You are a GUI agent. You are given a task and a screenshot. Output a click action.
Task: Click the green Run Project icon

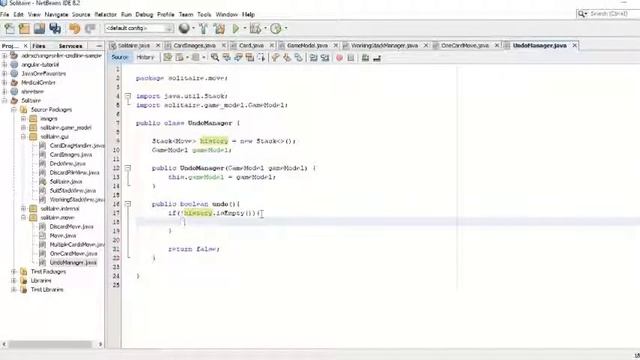tap(236, 28)
